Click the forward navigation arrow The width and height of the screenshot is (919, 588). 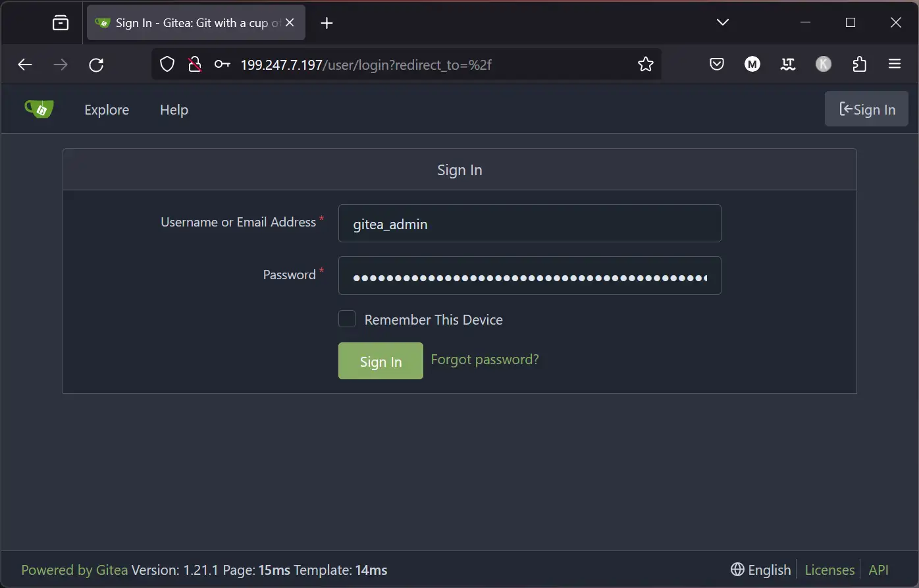[61, 65]
